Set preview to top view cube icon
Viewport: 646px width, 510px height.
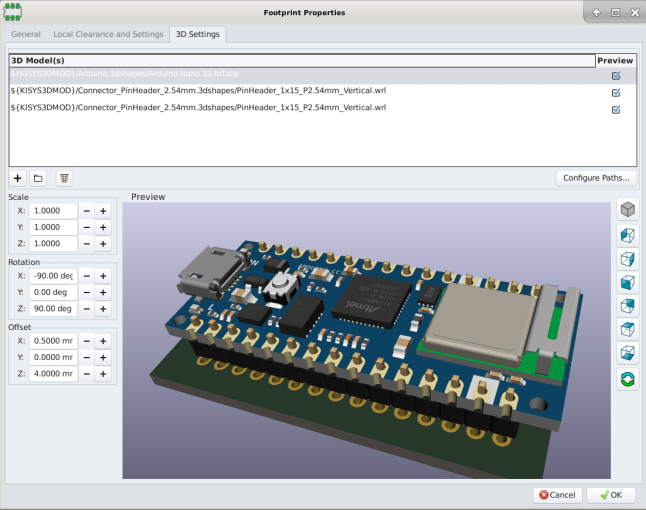[x=627, y=330]
